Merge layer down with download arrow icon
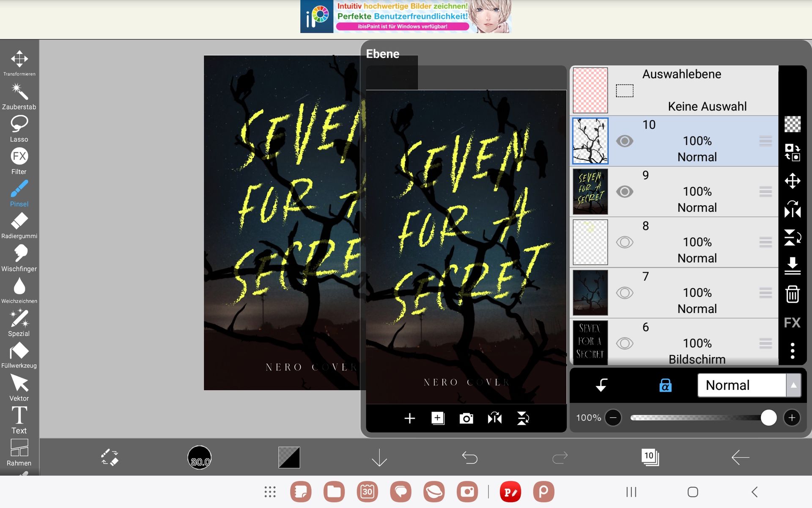The width and height of the screenshot is (812, 508). pyautogui.click(x=793, y=266)
